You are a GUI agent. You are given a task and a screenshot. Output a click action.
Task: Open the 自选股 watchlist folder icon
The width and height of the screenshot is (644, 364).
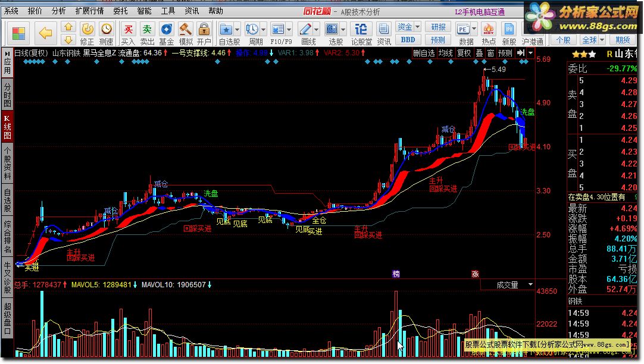(x=226, y=29)
